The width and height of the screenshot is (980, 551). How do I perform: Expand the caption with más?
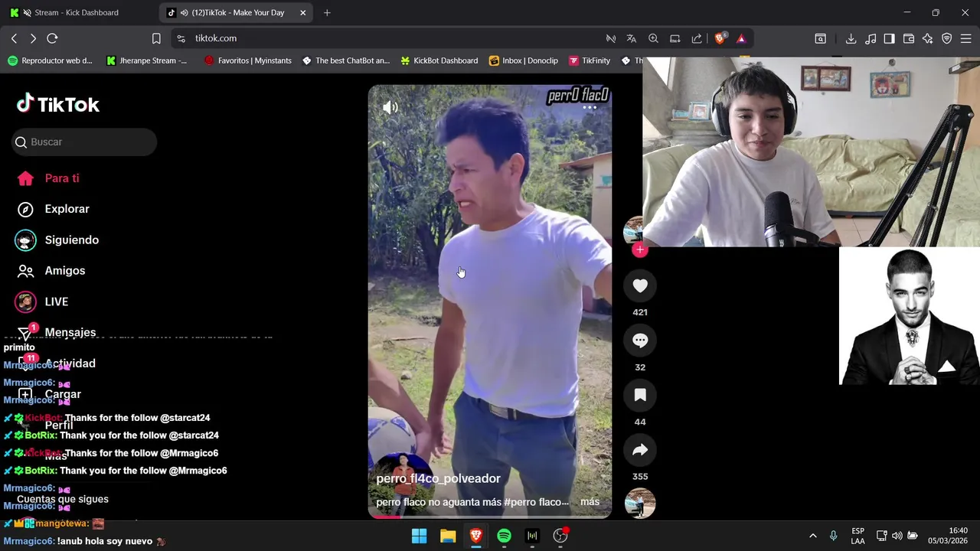click(x=590, y=502)
